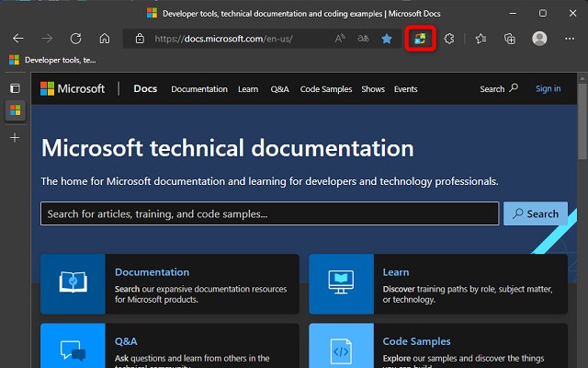Open the highlighted colorful extension icon

pos(420,39)
